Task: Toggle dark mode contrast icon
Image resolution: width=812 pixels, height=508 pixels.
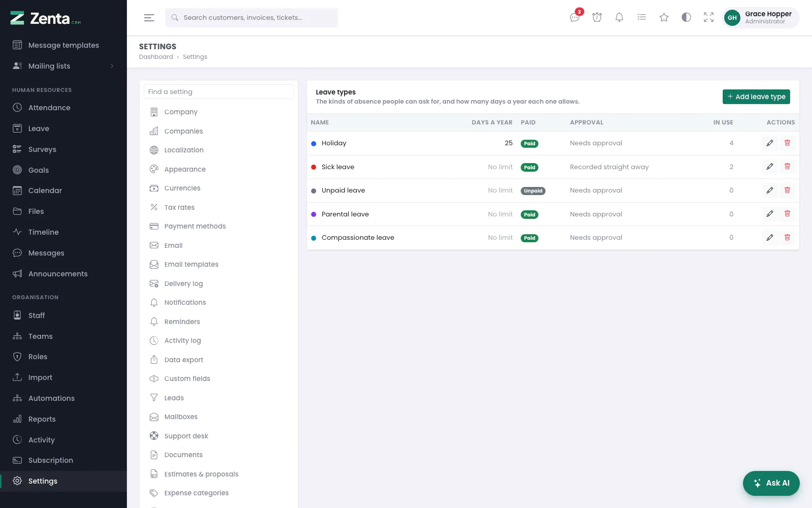Action: [x=686, y=18]
